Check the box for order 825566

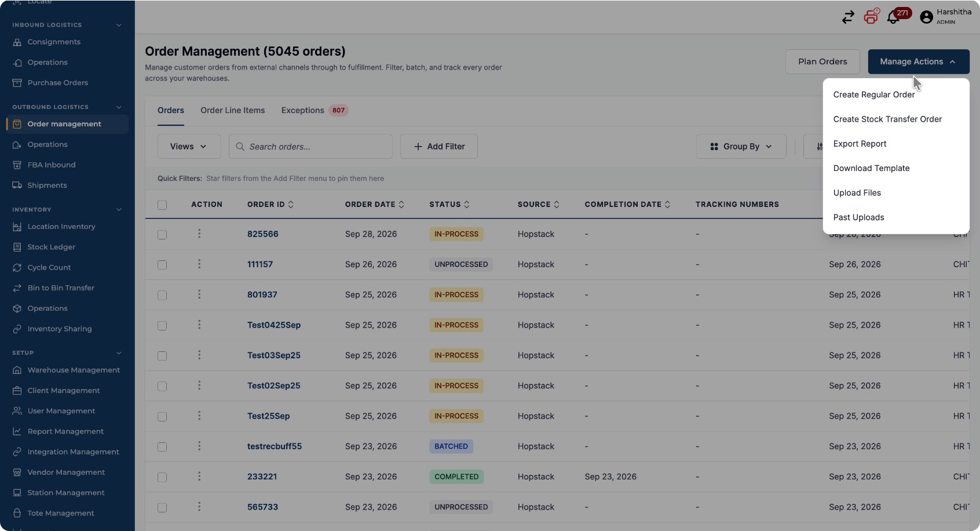[x=162, y=234]
